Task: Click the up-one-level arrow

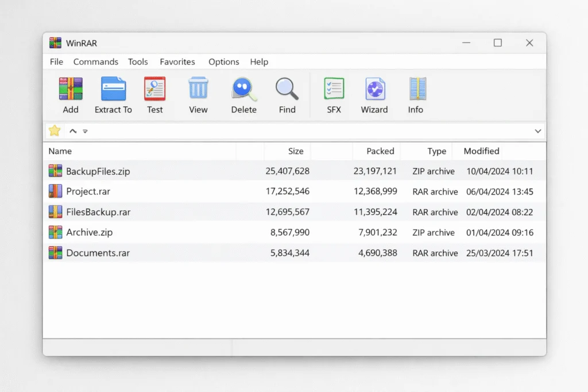Action: (x=72, y=131)
